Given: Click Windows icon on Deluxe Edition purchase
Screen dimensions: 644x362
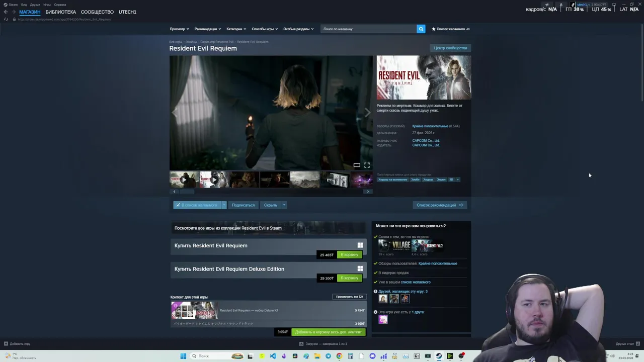Looking at the screenshot, I should (x=360, y=268).
